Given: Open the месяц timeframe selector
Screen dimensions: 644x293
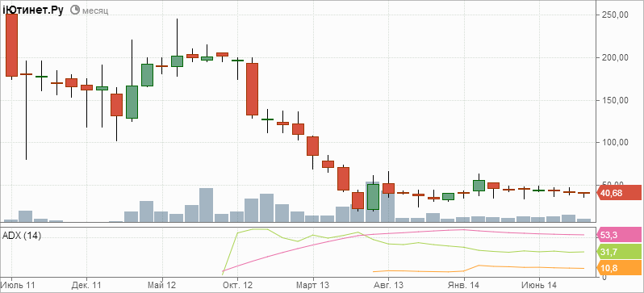Looking at the screenshot, I should (x=95, y=10).
